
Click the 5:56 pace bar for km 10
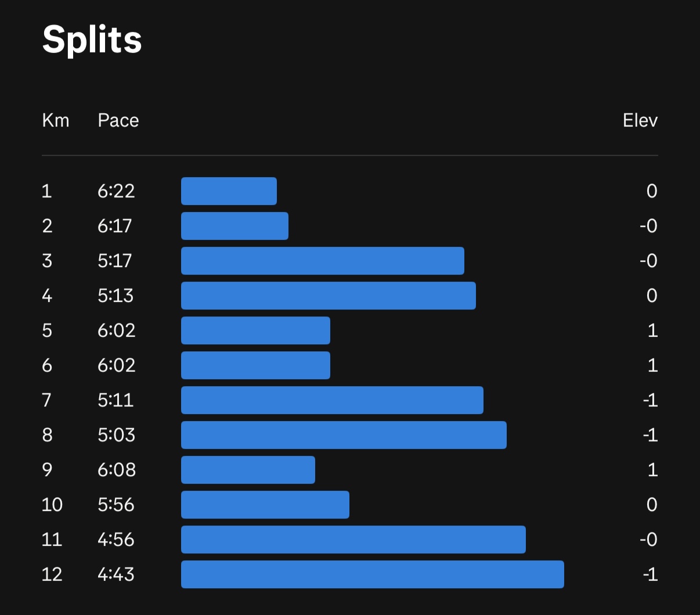pos(265,505)
